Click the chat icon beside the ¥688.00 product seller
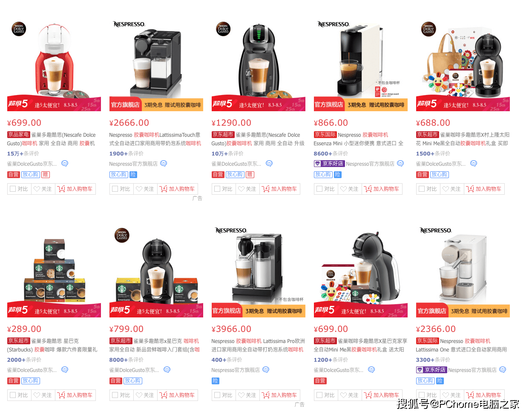The image size is (532, 415). click(474, 163)
